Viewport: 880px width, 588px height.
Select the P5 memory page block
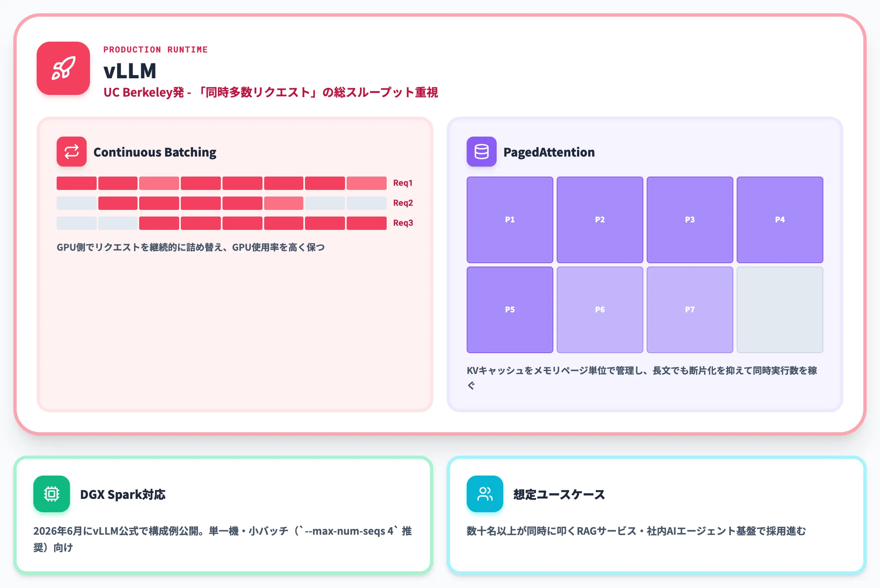coord(510,310)
